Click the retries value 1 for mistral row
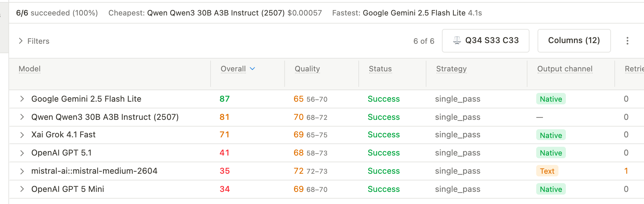Screen dimensions: 644x204 626,171
